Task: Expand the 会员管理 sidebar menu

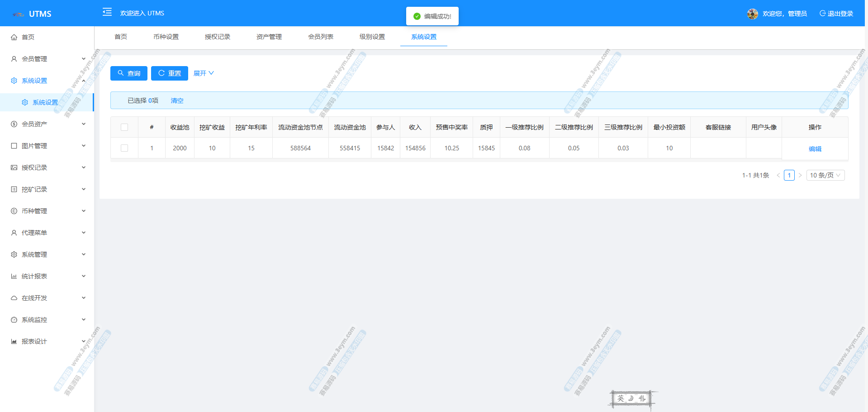Action: point(47,59)
